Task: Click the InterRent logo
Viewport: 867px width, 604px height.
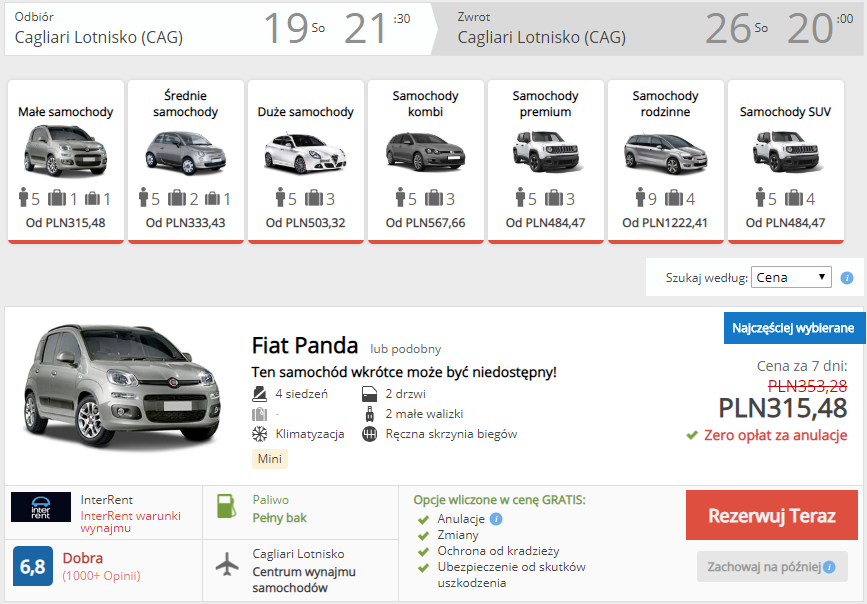Action: point(41,507)
